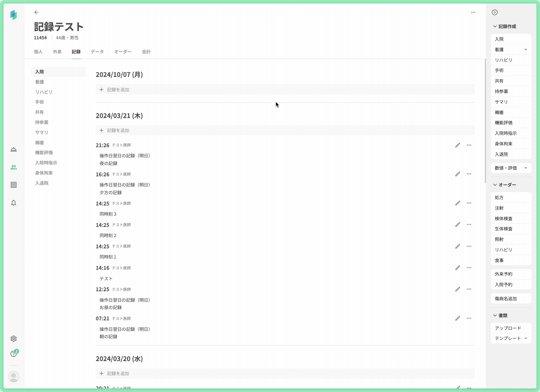The height and width of the screenshot is (392, 540).
Task: Switch to the 会計 tab
Action: coord(146,52)
